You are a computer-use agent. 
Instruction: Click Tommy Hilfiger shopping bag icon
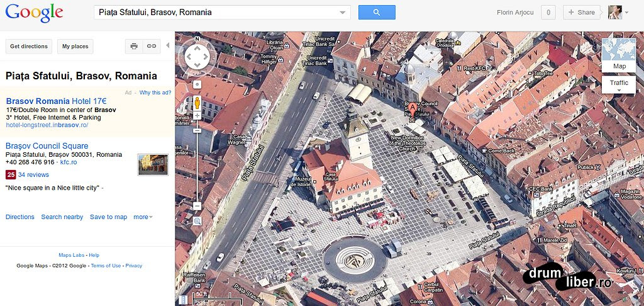pos(281,60)
